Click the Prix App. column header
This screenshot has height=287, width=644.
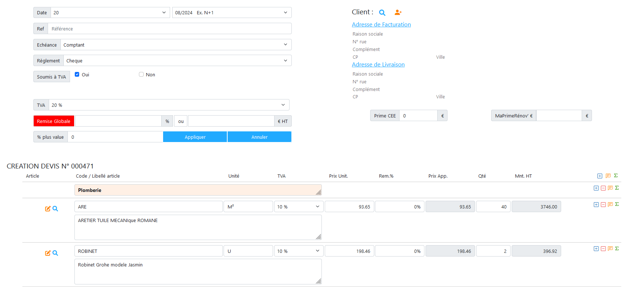coord(438,176)
